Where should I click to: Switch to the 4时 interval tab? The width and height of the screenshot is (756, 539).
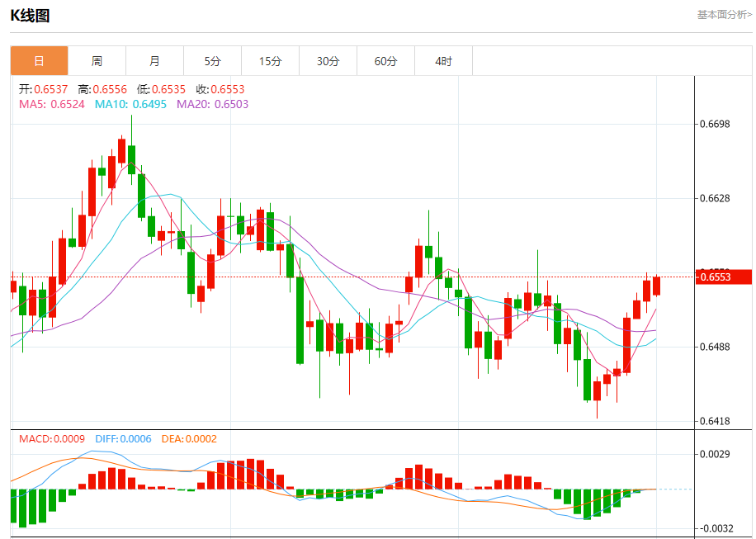point(443,61)
